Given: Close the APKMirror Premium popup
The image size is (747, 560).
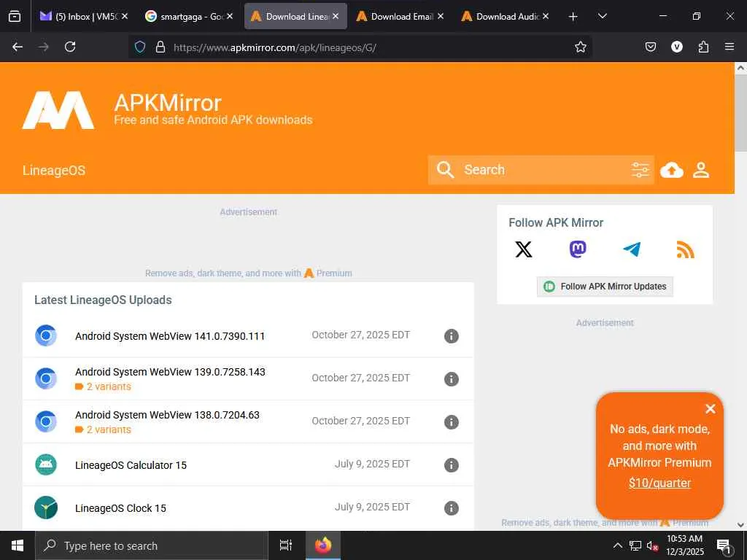Looking at the screenshot, I should (x=711, y=408).
